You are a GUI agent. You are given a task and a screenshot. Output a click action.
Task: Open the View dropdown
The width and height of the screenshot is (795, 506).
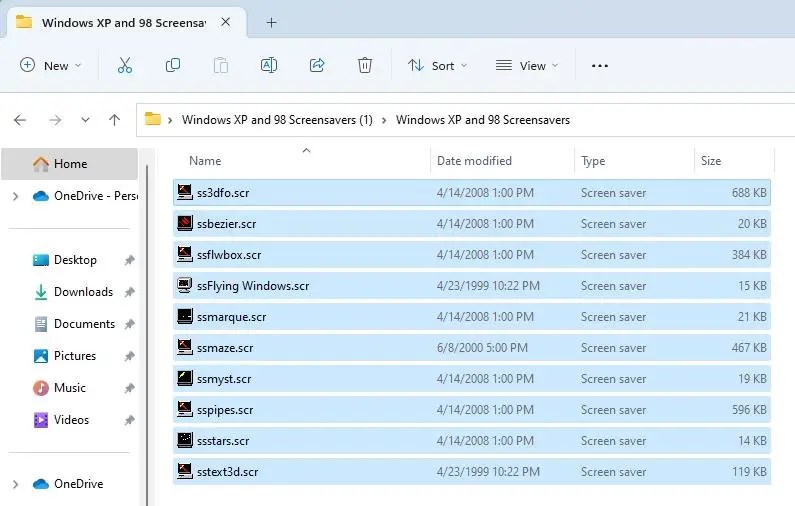[526, 65]
